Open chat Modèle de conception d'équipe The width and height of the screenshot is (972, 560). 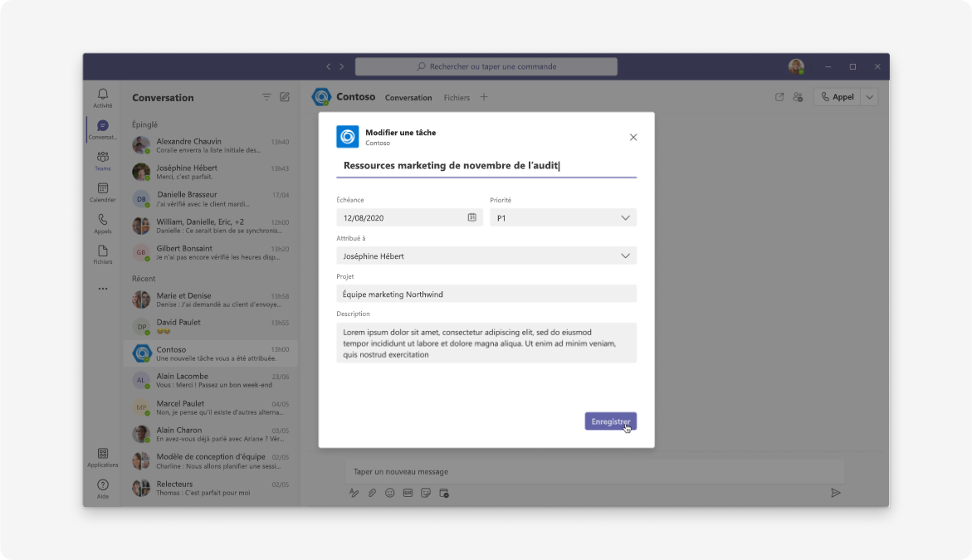coord(211,461)
